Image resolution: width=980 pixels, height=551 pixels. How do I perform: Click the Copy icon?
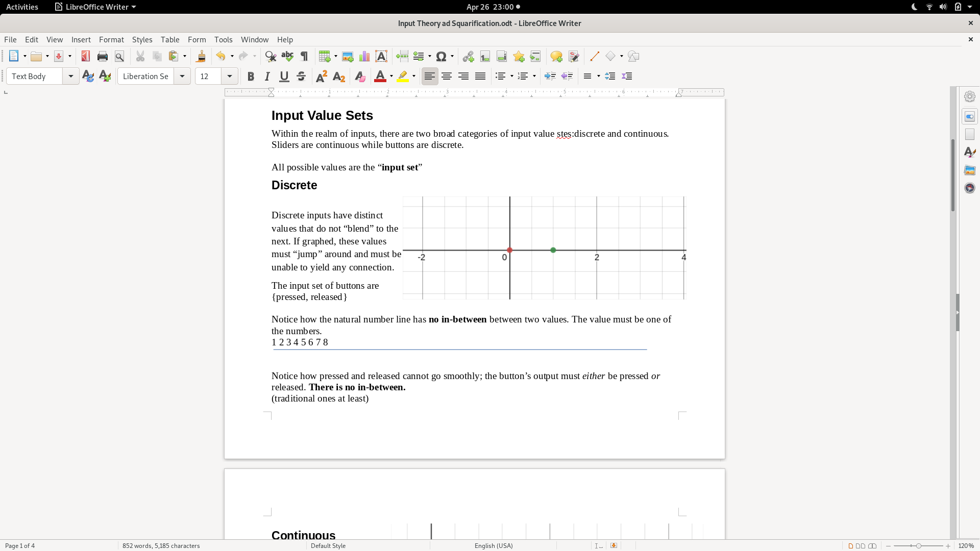coord(157,57)
